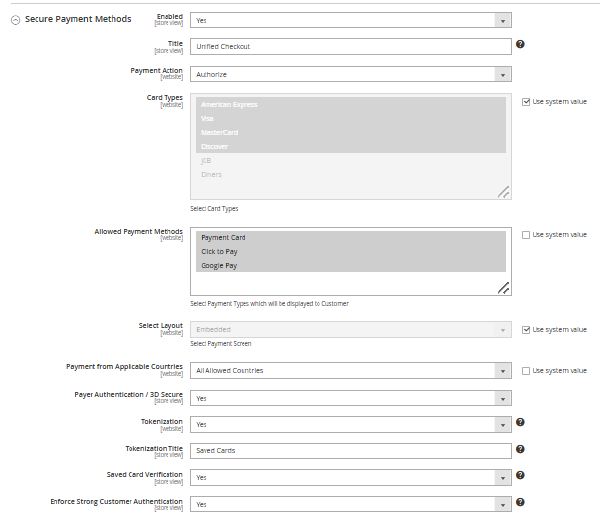Click help icon beside Tokenization dropdown

tap(520, 423)
